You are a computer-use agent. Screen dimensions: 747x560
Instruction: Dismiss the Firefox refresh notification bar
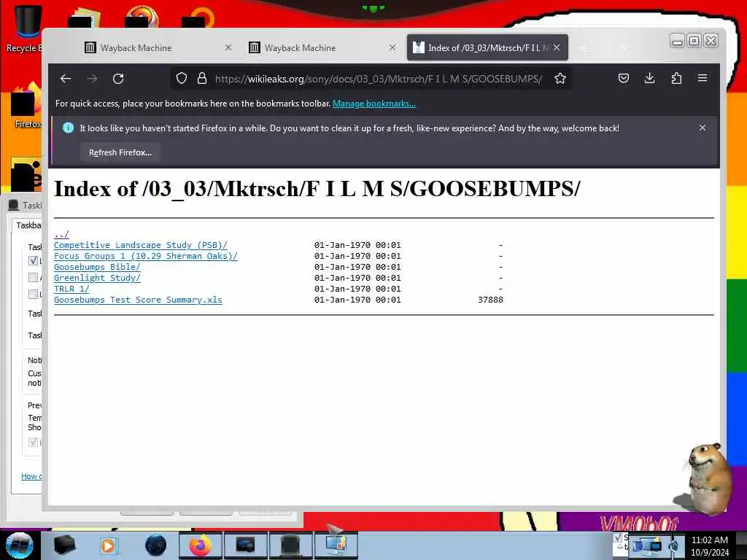tap(703, 128)
